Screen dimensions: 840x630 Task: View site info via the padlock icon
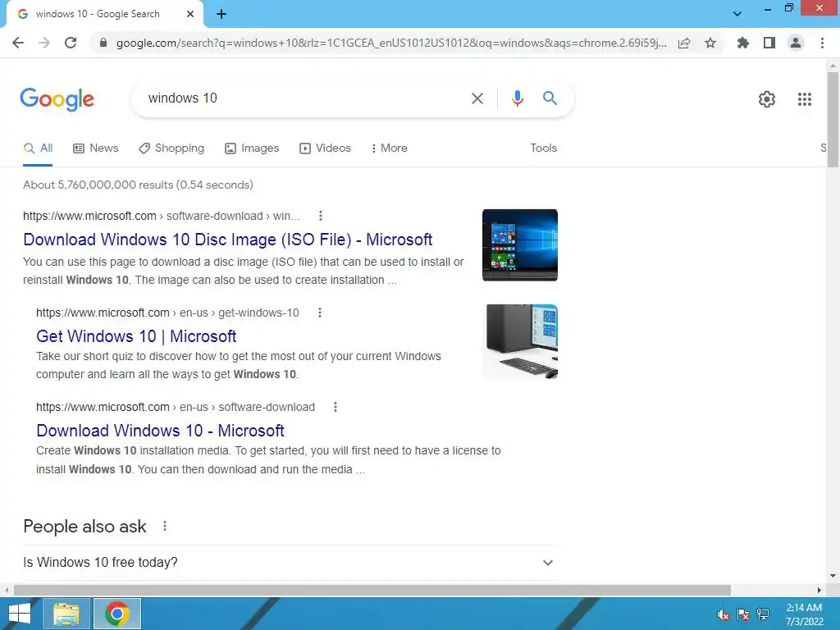(103, 43)
